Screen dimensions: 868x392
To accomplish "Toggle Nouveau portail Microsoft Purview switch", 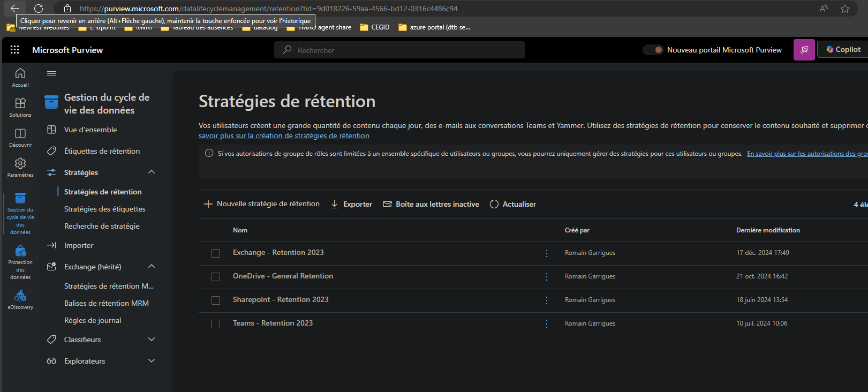I will pos(653,50).
